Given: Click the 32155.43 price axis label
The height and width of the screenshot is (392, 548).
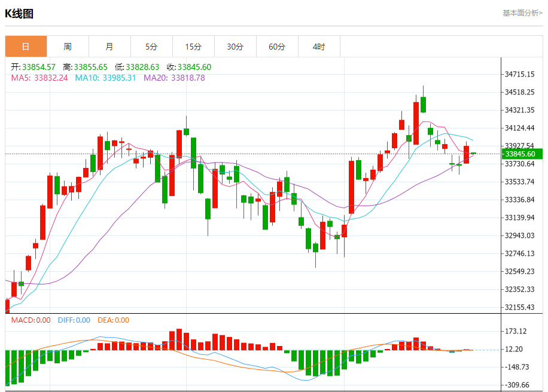Looking at the screenshot, I should tap(520, 307).
